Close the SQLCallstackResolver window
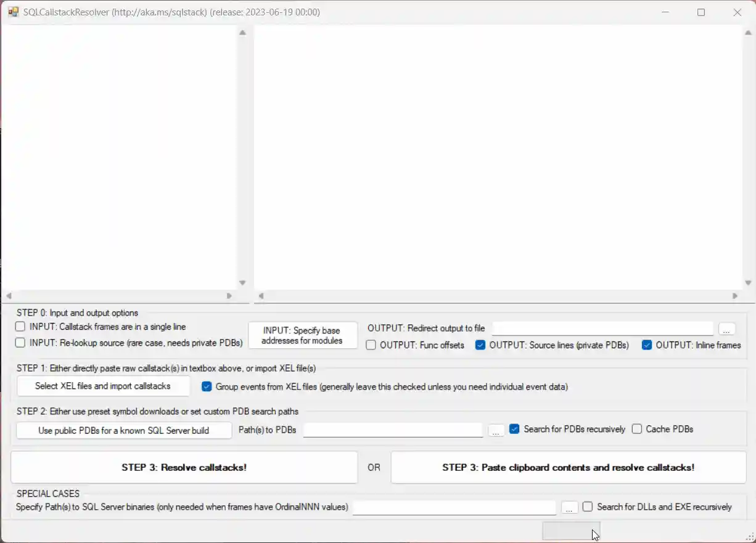756x543 pixels. click(738, 12)
